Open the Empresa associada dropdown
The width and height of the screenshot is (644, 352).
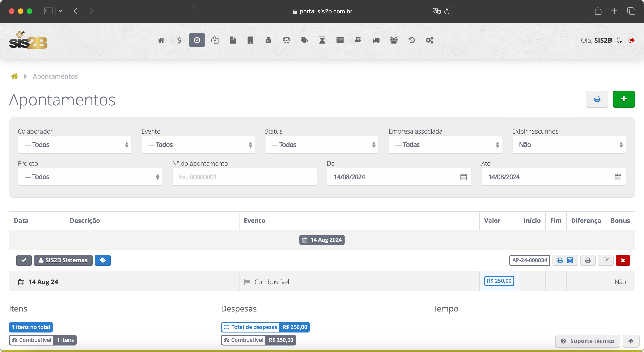[x=445, y=145]
